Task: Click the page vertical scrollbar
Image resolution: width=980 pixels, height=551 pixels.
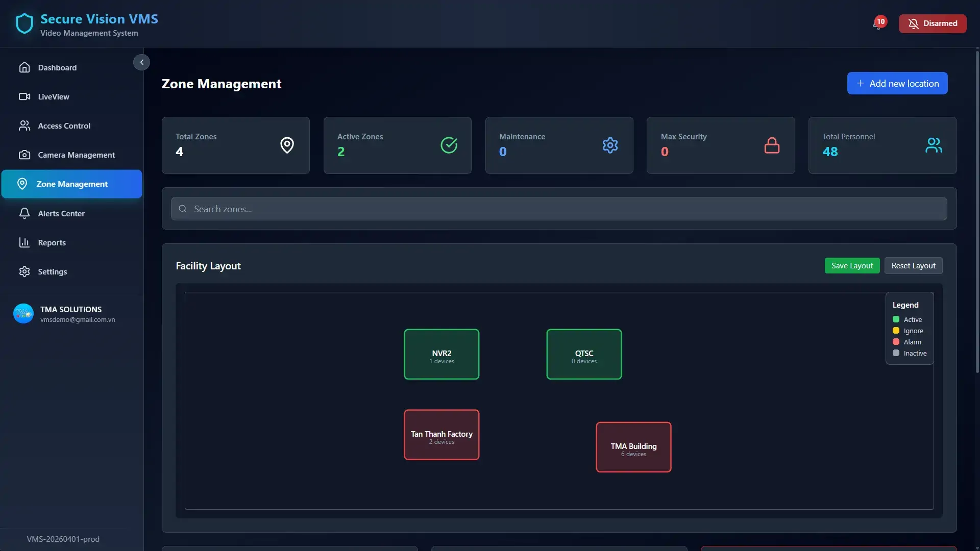Action: [x=977, y=212]
